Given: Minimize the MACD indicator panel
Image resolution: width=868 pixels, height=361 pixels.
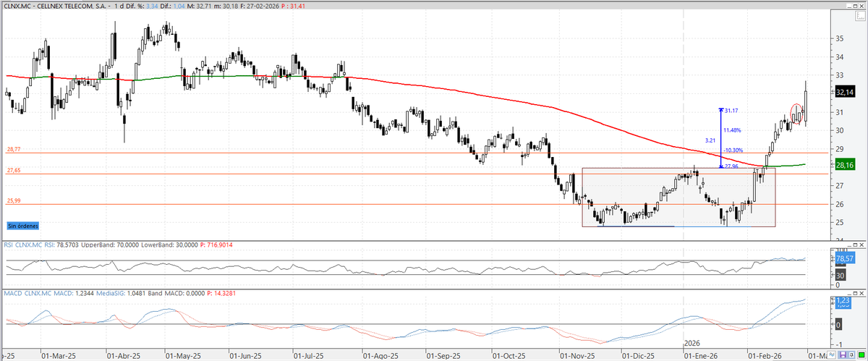Looking at the screenshot, I should point(849,293).
